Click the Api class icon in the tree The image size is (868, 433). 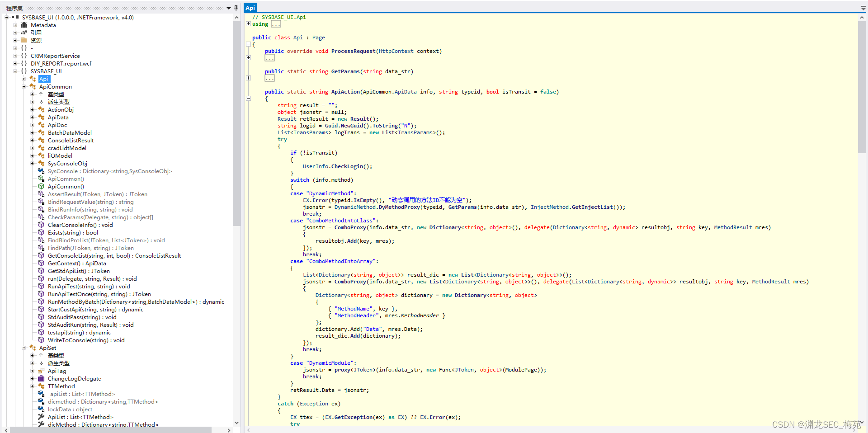33,79
